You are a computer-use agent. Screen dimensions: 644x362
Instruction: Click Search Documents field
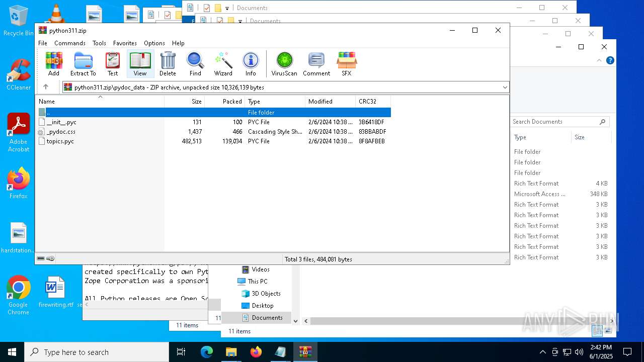559,122
